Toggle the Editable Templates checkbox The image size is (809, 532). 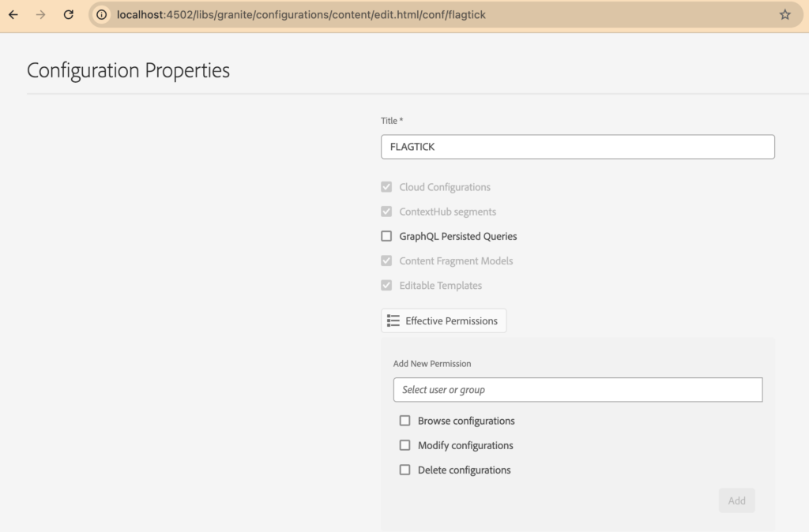click(x=386, y=285)
